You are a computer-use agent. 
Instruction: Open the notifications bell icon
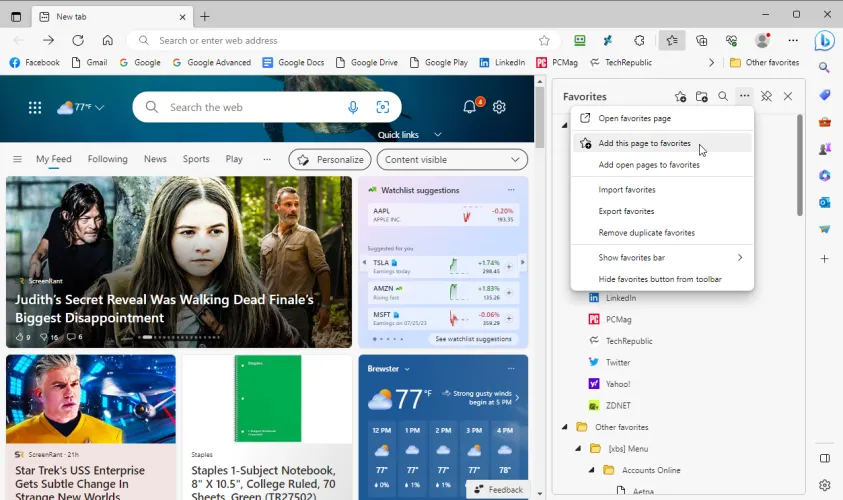click(x=469, y=107)
